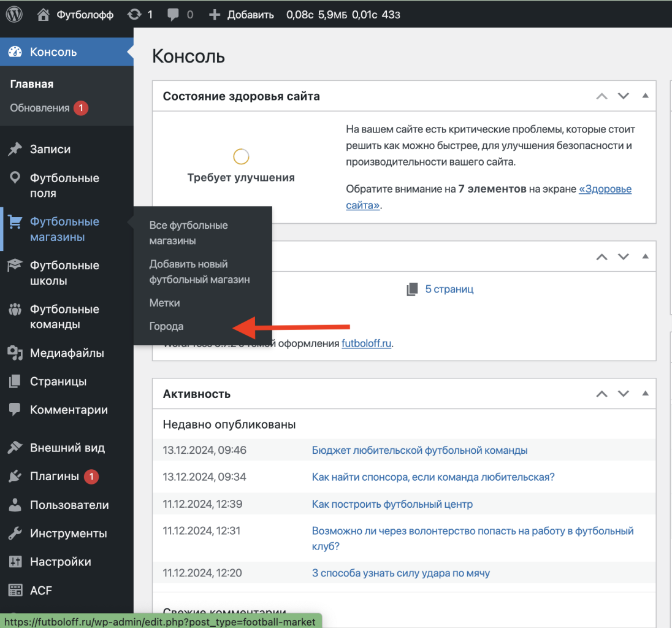Open the Города submenu item
Image resolution: width=672 pixels, height=628 pixels.
pos(166,326)
